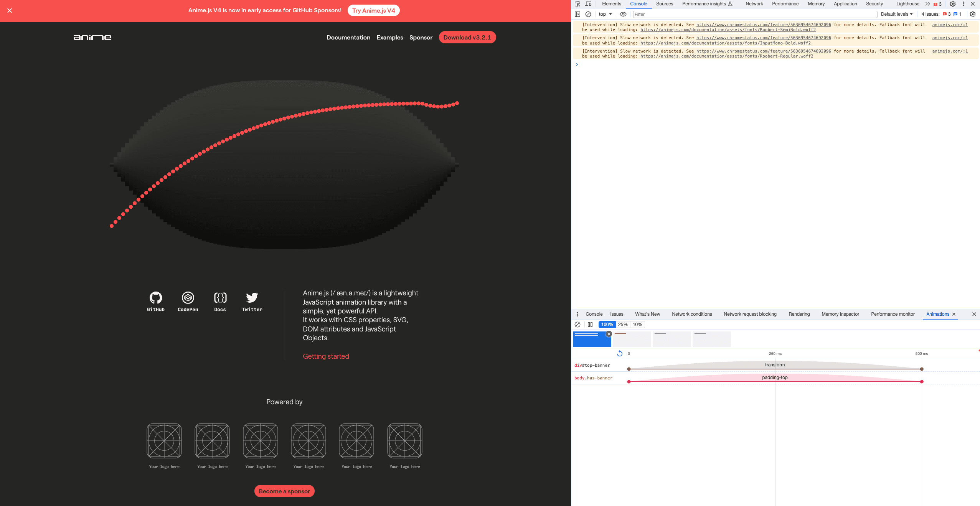Expand more DevTools tabs chevron

click(927, 4)
